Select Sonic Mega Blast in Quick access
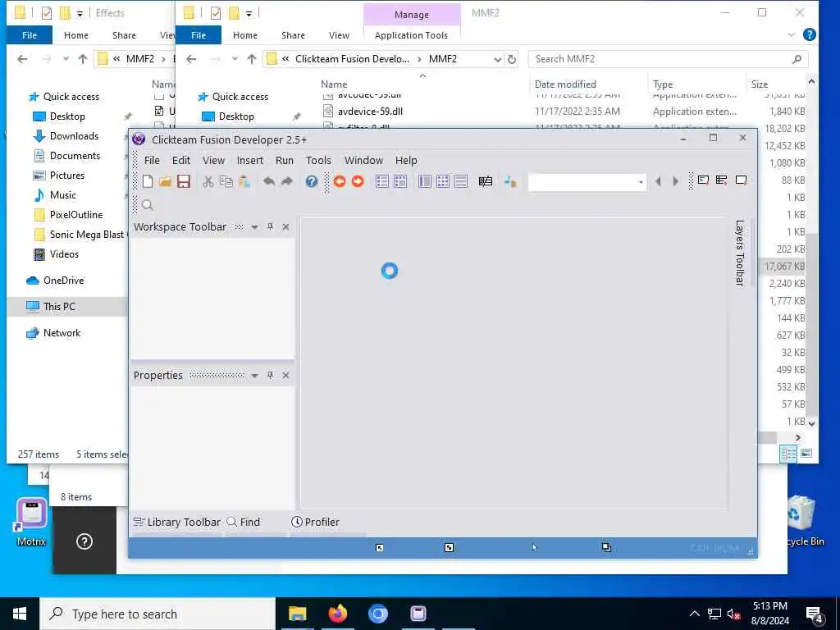 pyautogui.click(x=86, y=235)
